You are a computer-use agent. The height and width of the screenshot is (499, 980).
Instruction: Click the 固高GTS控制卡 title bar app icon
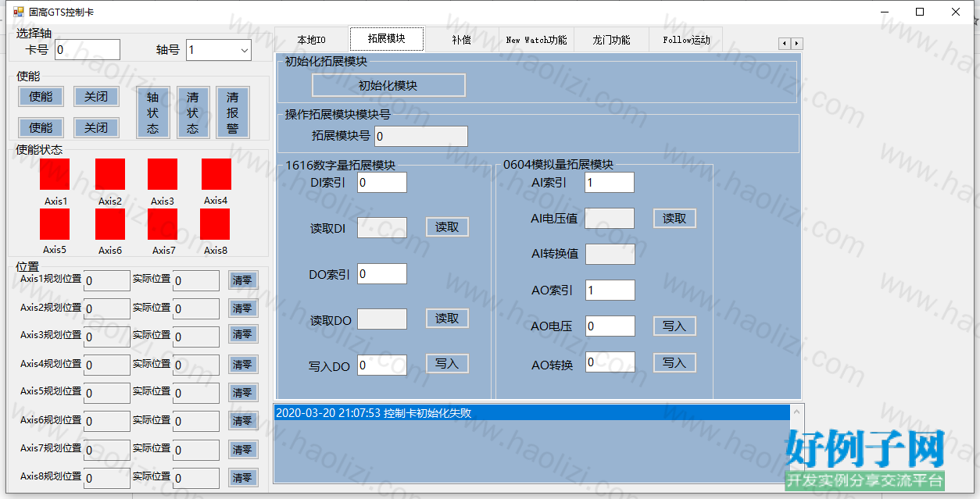pyautogui.click(x=19, y=12)
